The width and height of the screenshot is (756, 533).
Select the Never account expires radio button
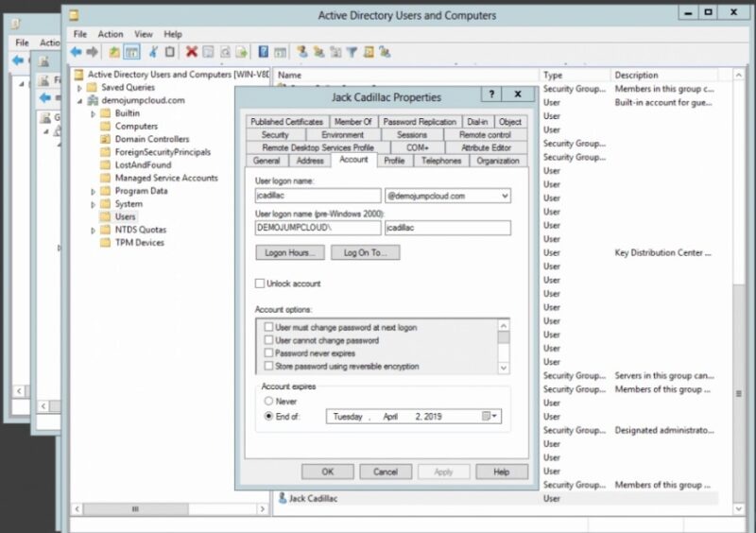coord(268,402)
